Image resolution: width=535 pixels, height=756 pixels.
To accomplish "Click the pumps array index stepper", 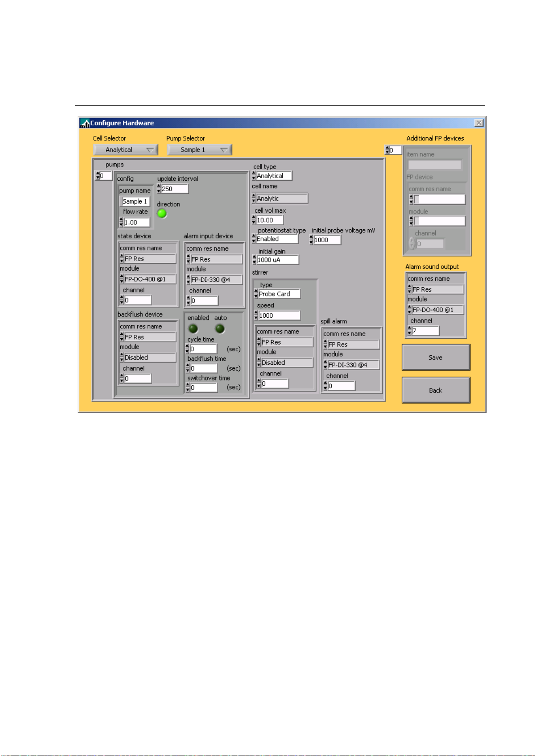I will point(97,176).
